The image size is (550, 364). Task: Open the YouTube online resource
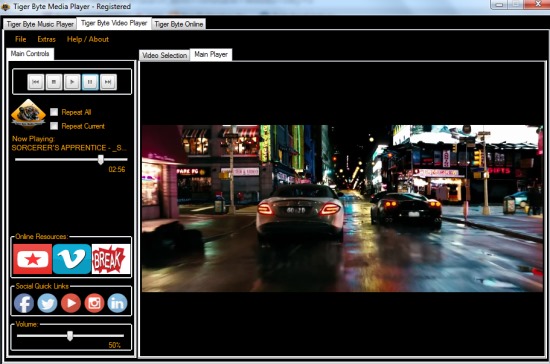pos(33,259)
